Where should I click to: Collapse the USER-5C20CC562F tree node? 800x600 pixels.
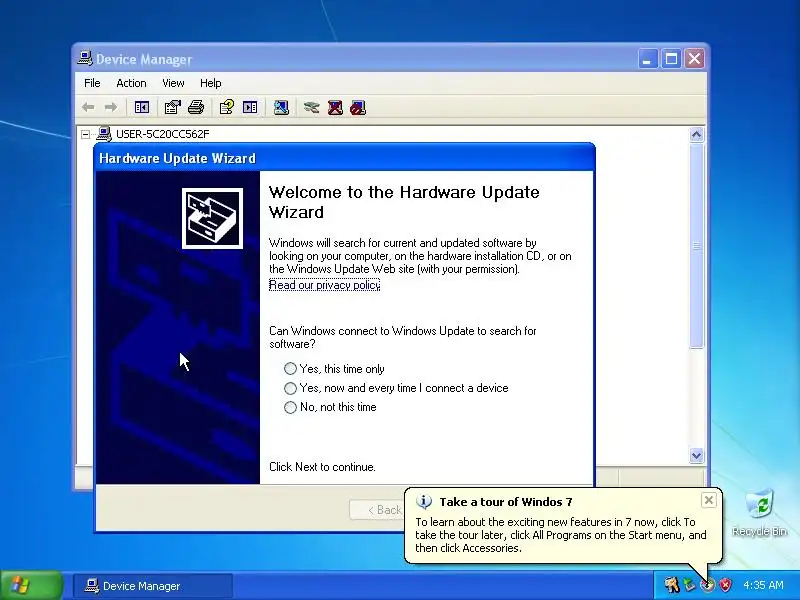click(x=86, y=135)
